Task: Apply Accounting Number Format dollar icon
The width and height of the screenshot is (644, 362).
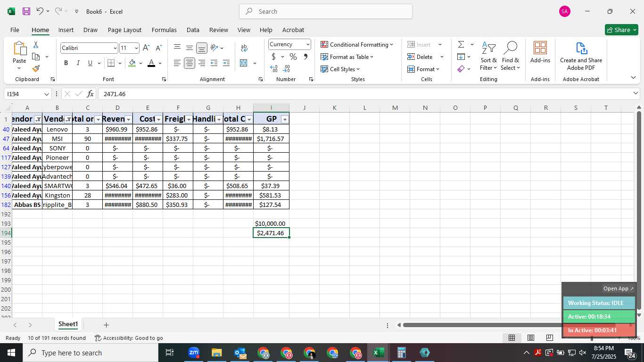Action: pos(273,57)
